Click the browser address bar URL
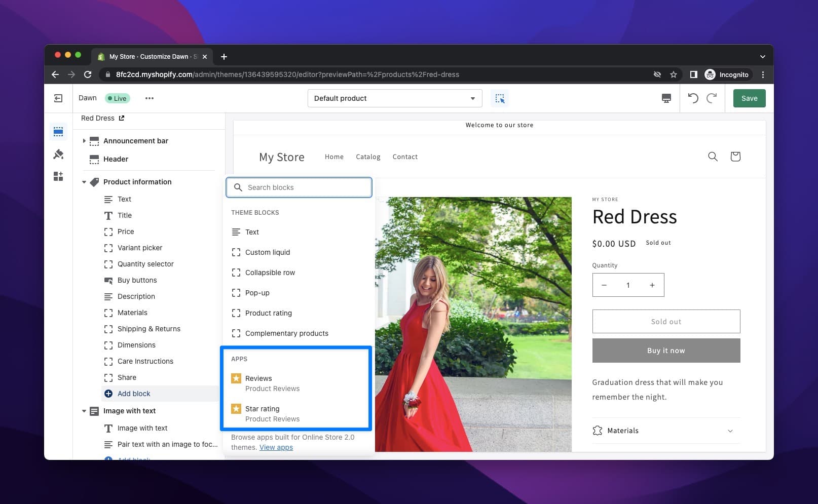 coord(287,74)
